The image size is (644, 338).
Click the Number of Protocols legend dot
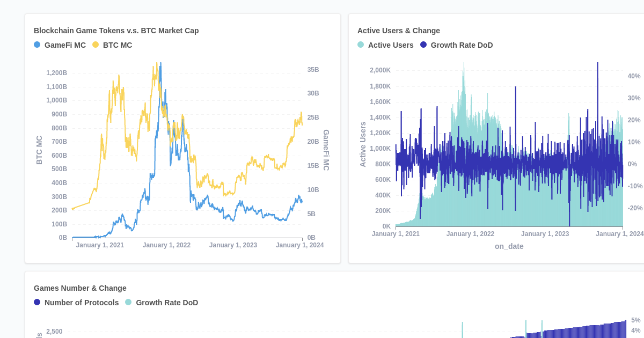38,303
